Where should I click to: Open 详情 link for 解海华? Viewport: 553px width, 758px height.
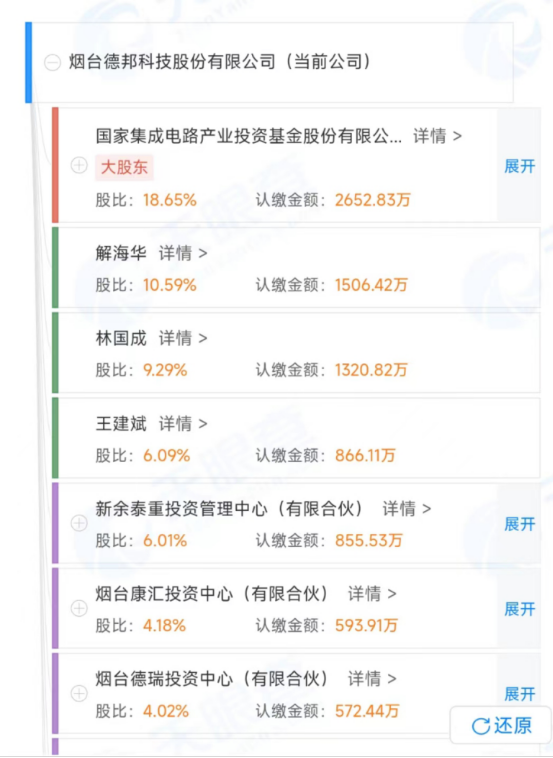coord(183,253)
